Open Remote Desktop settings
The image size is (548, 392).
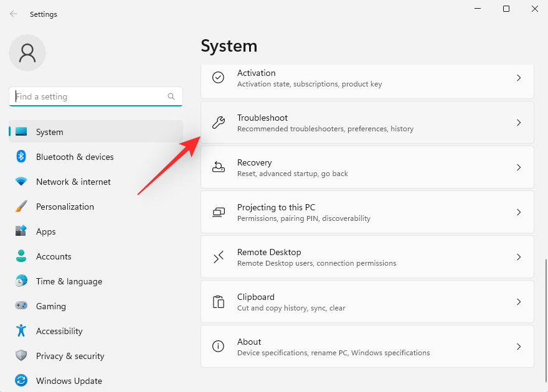367,257
